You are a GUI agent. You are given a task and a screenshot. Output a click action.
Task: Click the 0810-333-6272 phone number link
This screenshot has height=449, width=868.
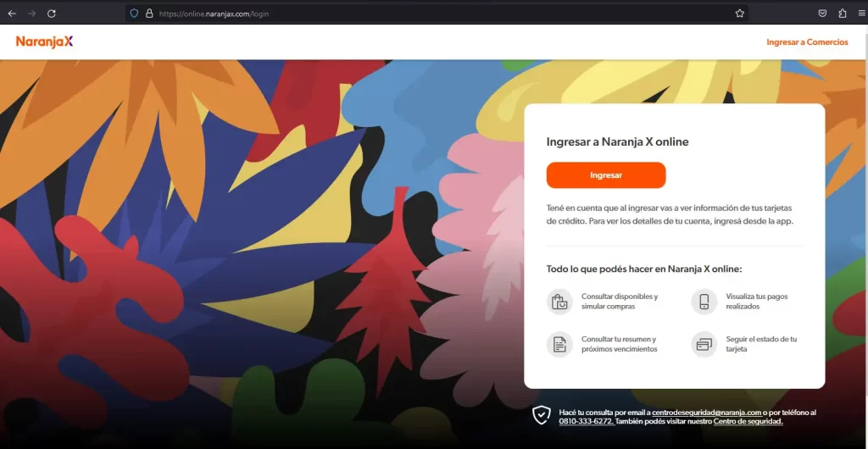pyautogui.click(x=586, y=422)
